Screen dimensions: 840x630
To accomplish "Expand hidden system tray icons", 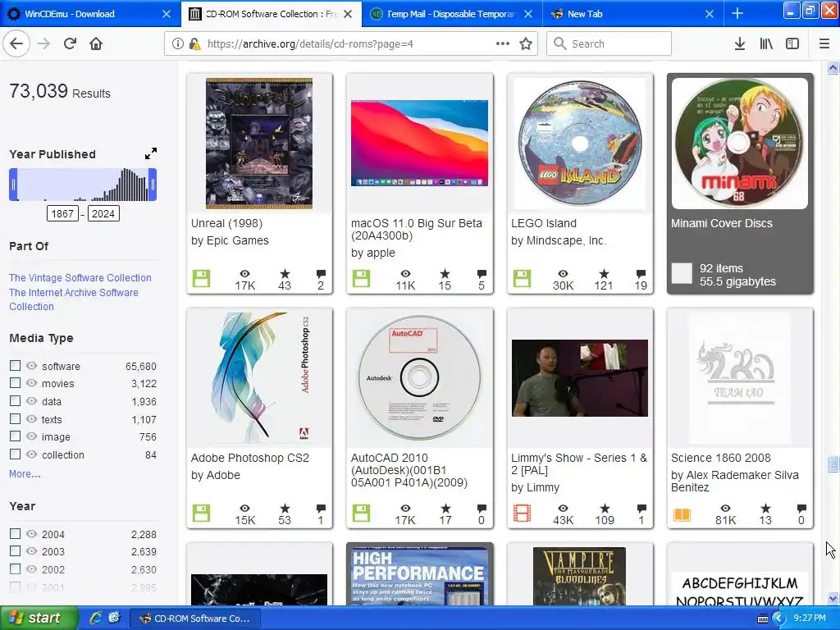I will point(778,619).
